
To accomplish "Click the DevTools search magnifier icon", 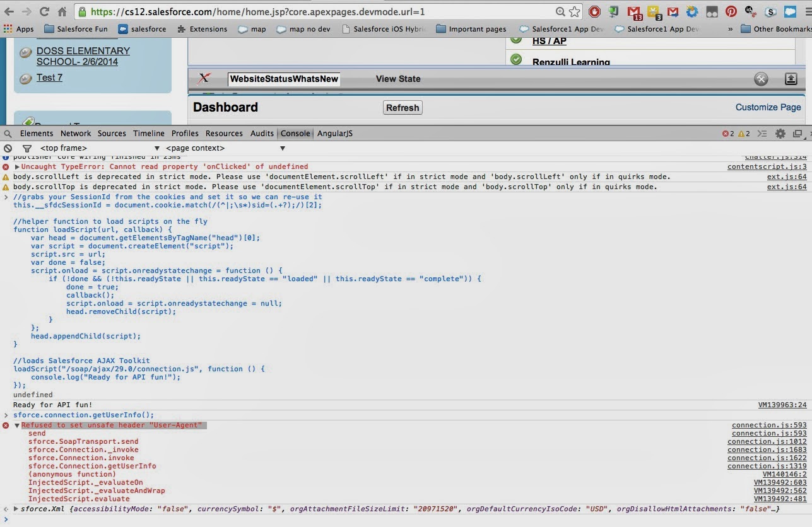I will point(8,134).
